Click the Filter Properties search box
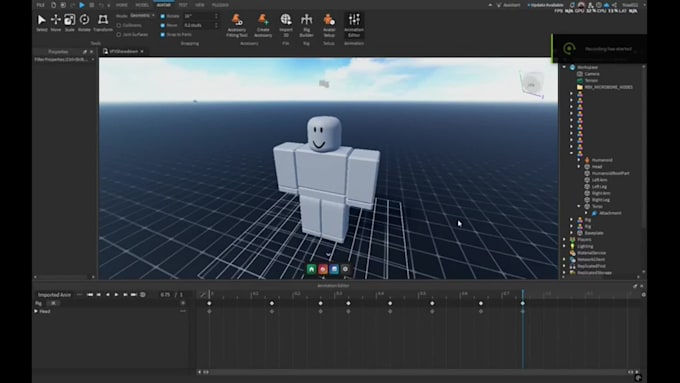 tap(63, 59)
